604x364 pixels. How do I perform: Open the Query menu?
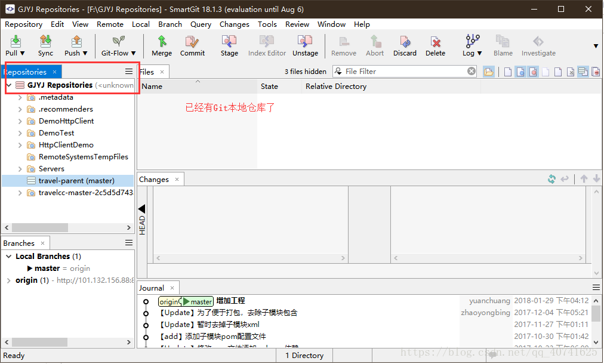[201, 24]
